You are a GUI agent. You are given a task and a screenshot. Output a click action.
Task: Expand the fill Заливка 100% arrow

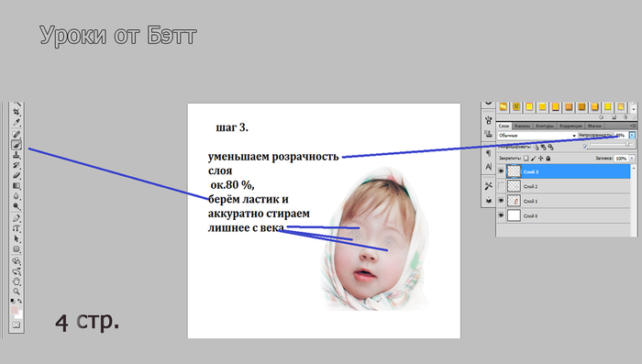(x=632, y=158)
